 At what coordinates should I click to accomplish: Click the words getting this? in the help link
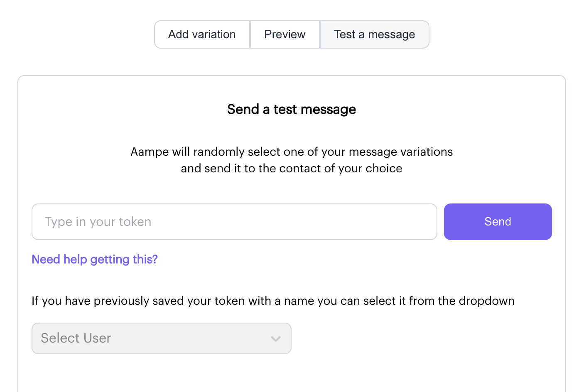pyautogui.click(x=124, y=260)
